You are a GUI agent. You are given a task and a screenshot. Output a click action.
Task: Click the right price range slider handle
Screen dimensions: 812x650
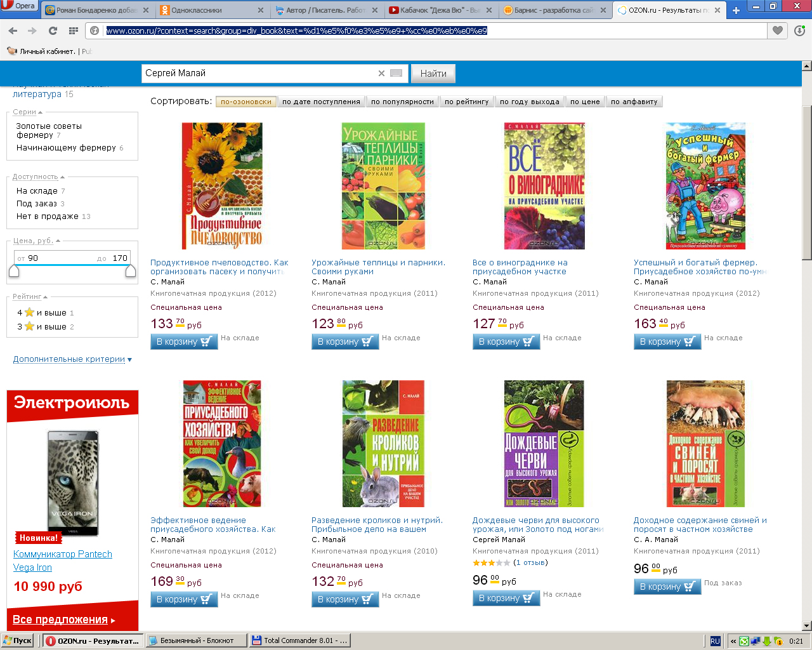point(131,272)
